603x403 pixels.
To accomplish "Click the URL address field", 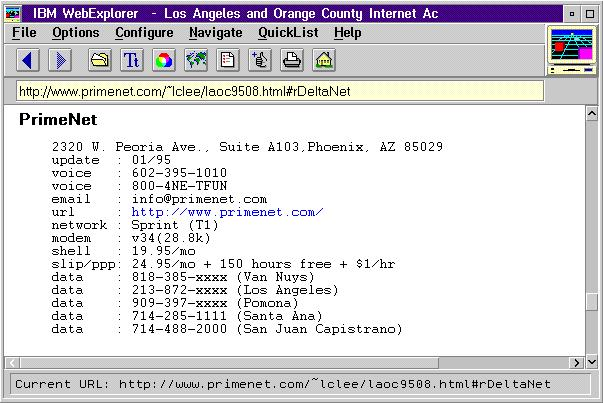I will (280, 92).
